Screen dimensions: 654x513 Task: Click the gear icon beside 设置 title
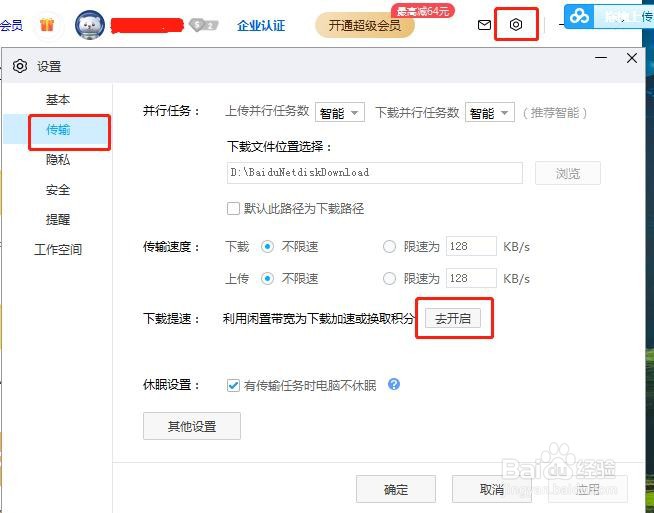(x=20, y=66)
